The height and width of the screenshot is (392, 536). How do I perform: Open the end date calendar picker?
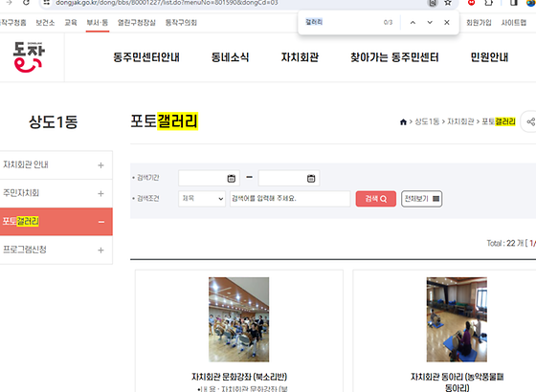click(x=311, y=178)
